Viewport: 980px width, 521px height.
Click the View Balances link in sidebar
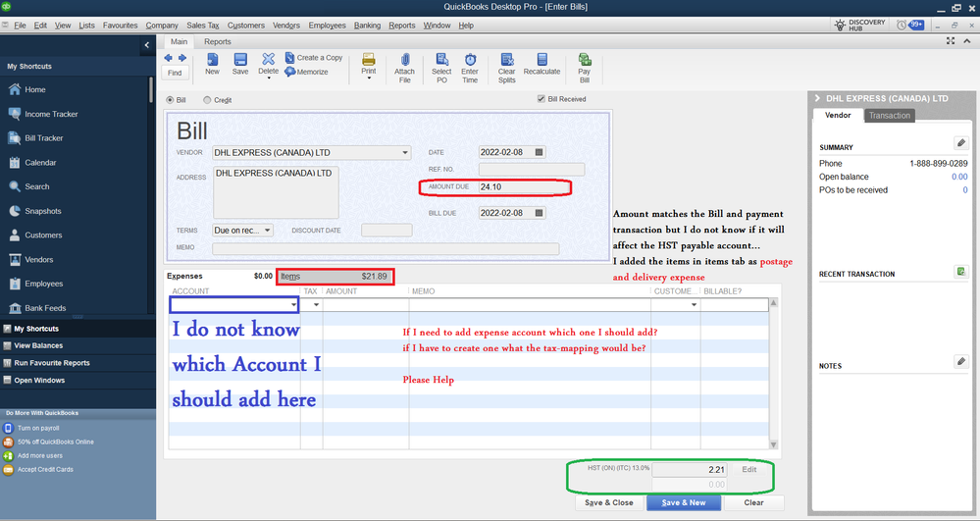38,345
